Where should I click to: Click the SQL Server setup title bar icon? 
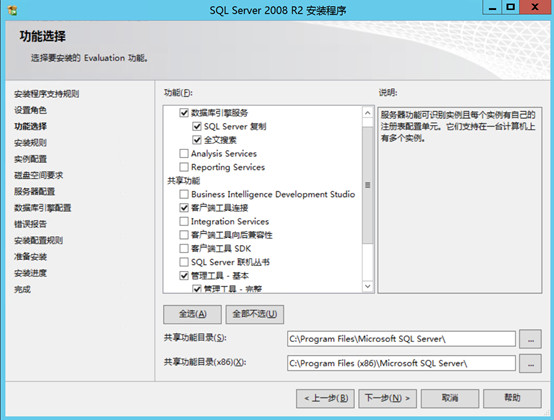(x=12, y=11)
